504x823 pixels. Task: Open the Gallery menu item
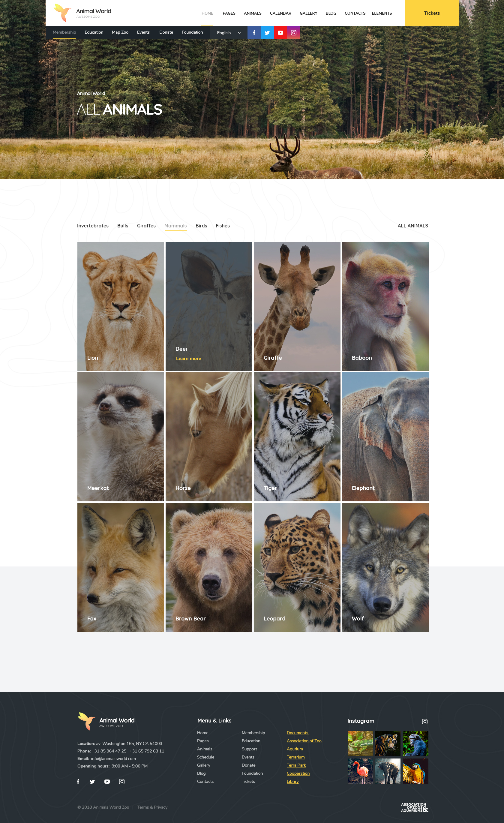point(308,14)
